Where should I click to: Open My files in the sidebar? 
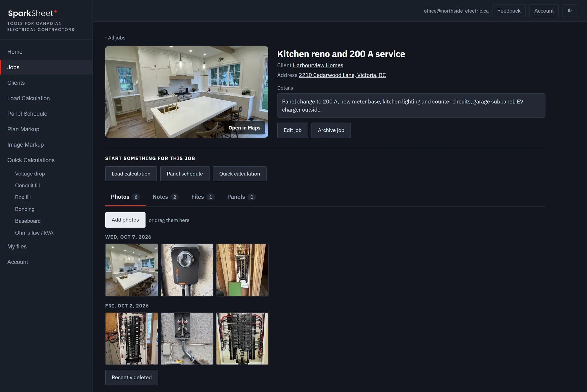(x=46, y=246)
